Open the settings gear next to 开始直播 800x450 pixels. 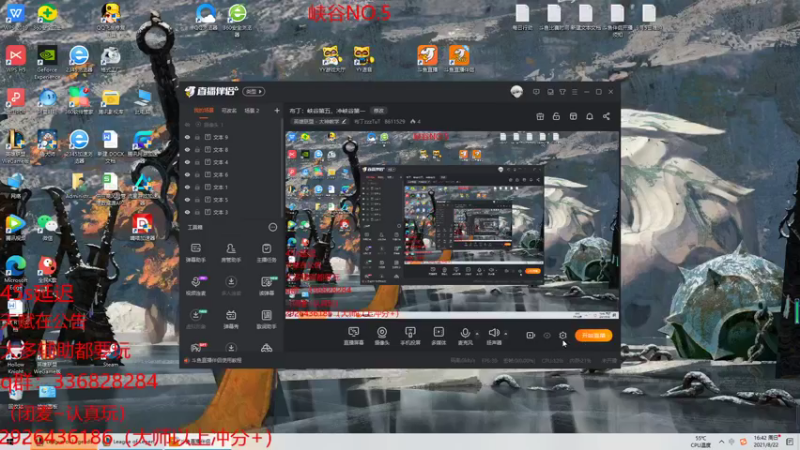click(x=562, y=335)
